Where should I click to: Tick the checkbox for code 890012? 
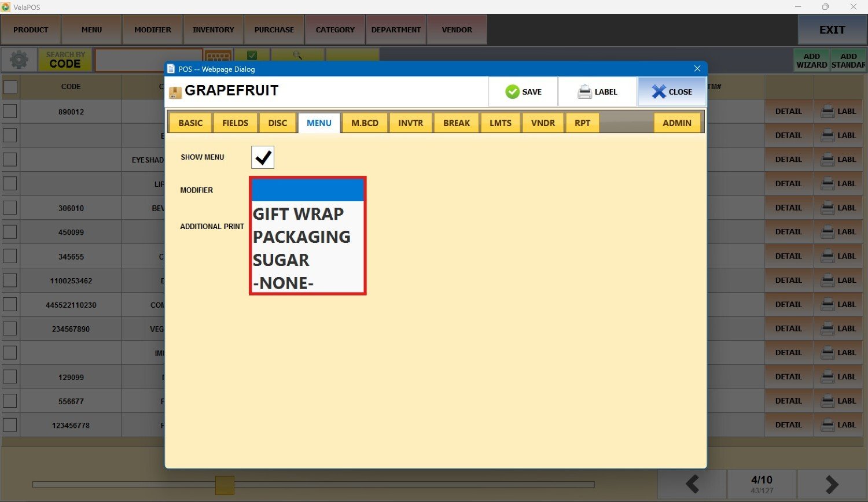pyautogui.click(x=10, y=111)
